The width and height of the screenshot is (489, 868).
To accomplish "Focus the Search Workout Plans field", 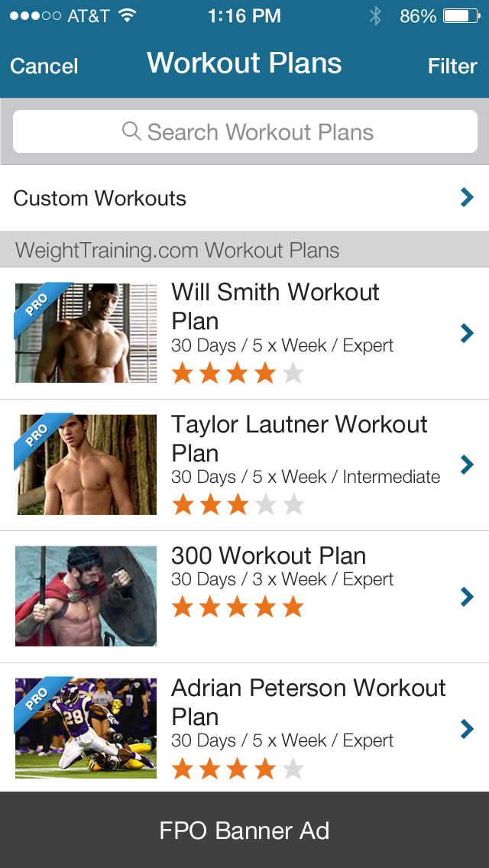I will [245, 132].
